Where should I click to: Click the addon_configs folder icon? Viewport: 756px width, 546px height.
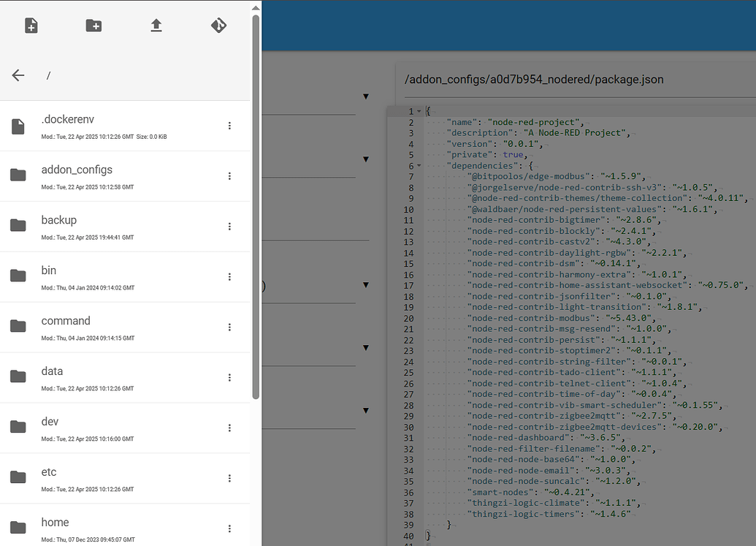(18, 175)
